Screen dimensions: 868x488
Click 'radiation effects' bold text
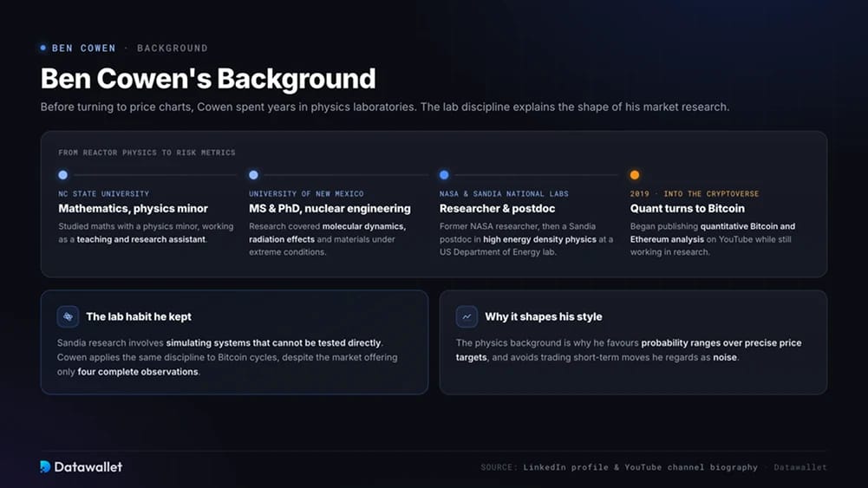point(282,239)
